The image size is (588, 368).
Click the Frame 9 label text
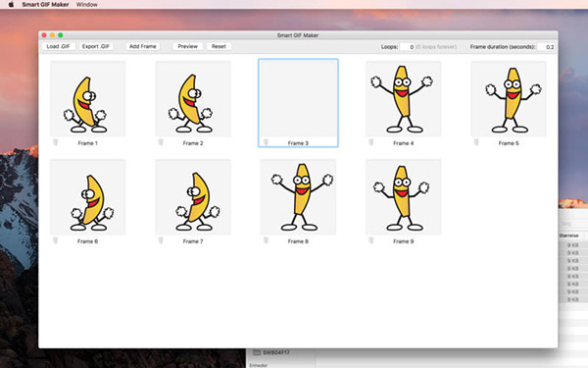point(404,241)
